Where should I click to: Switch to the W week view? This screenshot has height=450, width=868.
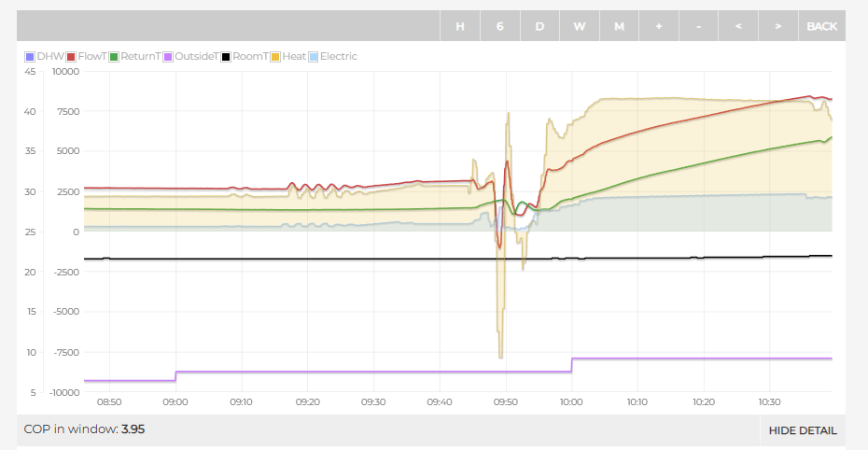[x=580, y=26]
